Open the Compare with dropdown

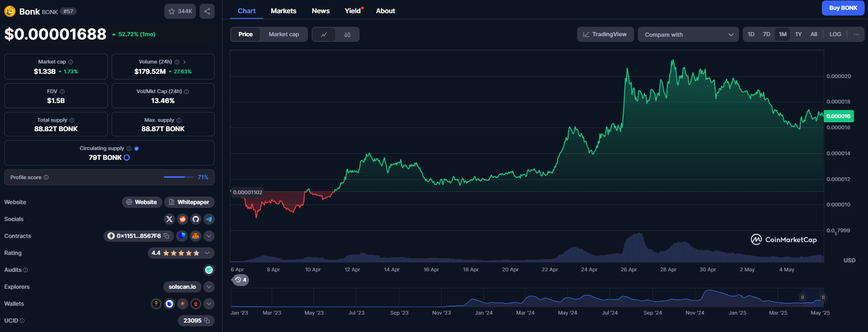[x=688, y=34]
